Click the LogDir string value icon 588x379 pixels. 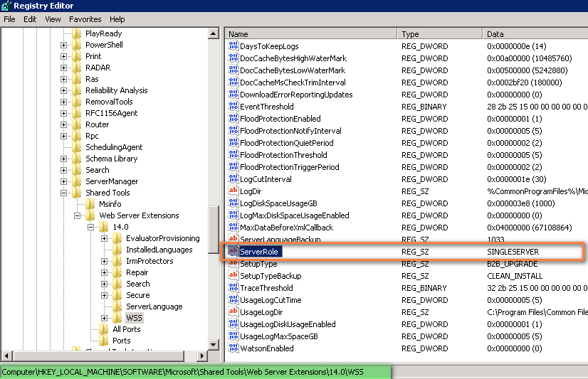click(x=233, y=191)
